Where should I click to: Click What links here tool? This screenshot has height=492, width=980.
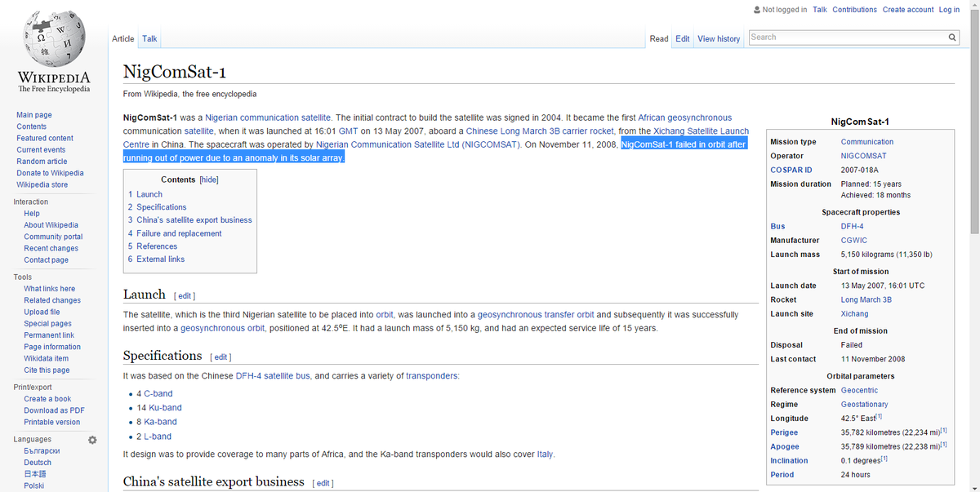pos(50,289)
